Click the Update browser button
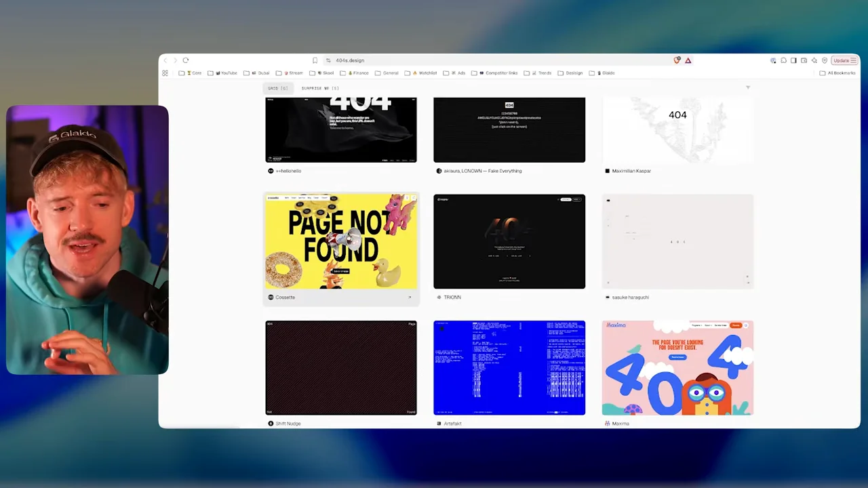Image resolution: width=868 pixels, height=488 pixels. click(x=845, y=60)
